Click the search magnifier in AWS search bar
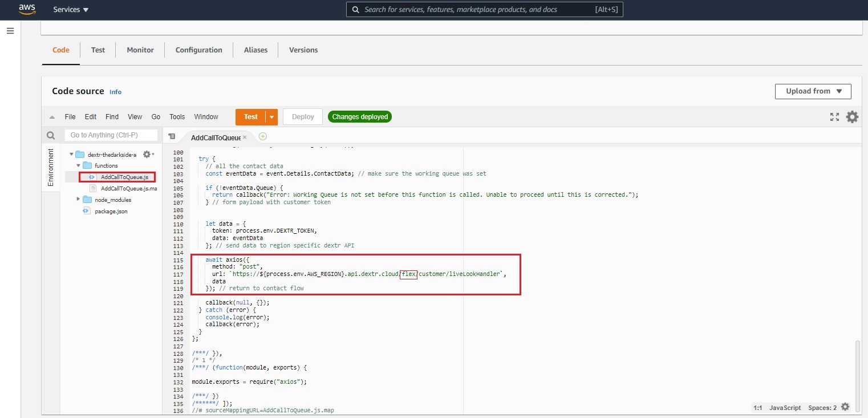Image resolution: width=868 pixels, height=418 pixels. click(355, 10)
